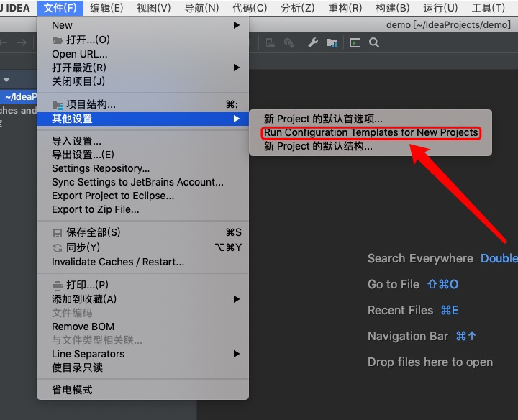Select Invalidate Caches / Restart...
Image resolution: width=518 pixels, height=420 pixels.
pyautogui.click(x=142, y=262)
